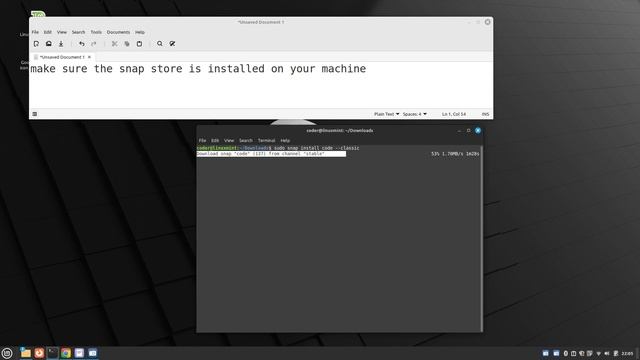Viewport: 640px width, 360px height.
Task: Click the Cut scissors icon
Action: pyautogui.click(x=115, y=44)
